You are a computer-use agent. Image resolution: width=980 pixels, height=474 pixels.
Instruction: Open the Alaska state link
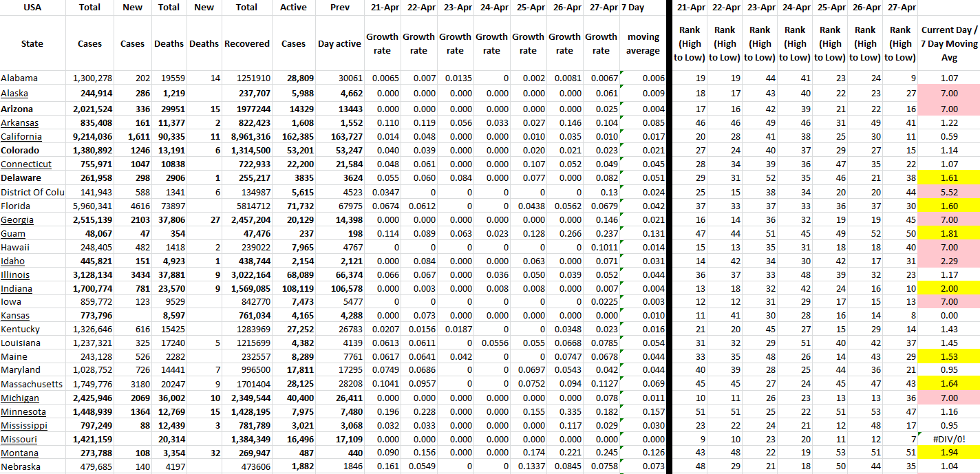[14, 94]
